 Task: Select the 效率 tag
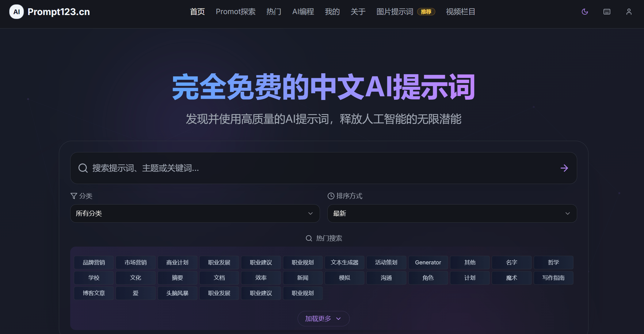(261, 278)
